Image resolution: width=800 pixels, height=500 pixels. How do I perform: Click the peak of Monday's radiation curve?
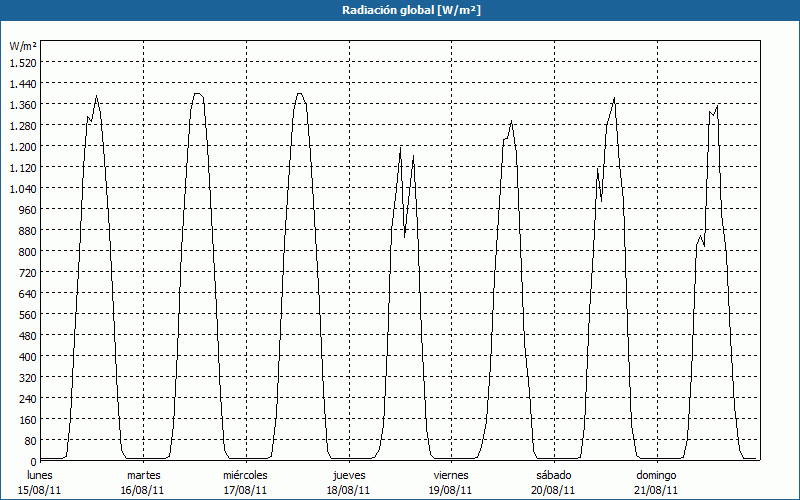coord(96,96)
